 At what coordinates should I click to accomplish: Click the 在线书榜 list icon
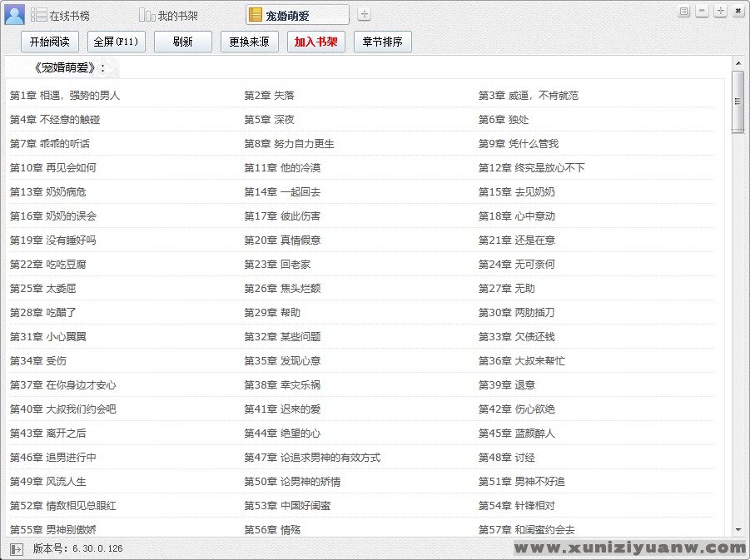click(38, 15)
